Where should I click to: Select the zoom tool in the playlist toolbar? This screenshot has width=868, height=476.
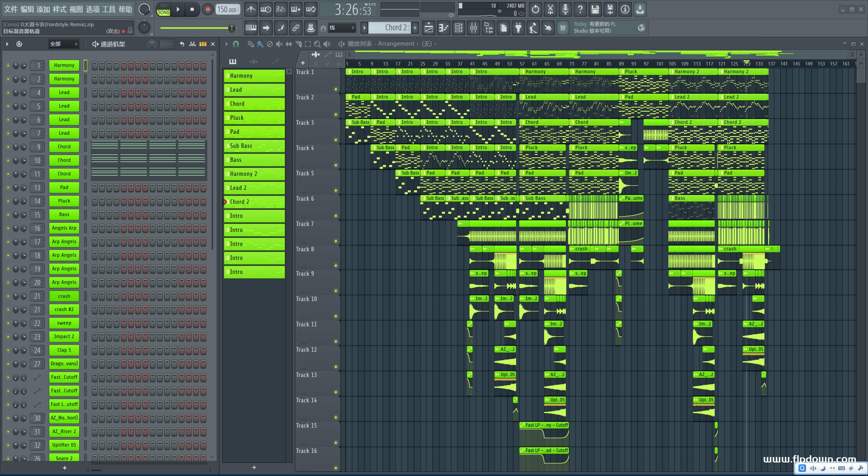[x=317, y=44]
